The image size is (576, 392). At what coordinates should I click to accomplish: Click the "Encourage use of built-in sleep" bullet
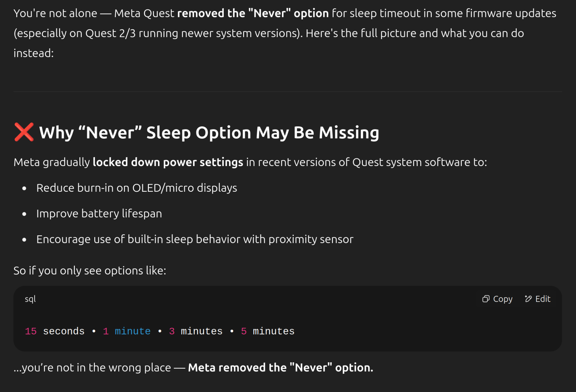pos(195,239)
